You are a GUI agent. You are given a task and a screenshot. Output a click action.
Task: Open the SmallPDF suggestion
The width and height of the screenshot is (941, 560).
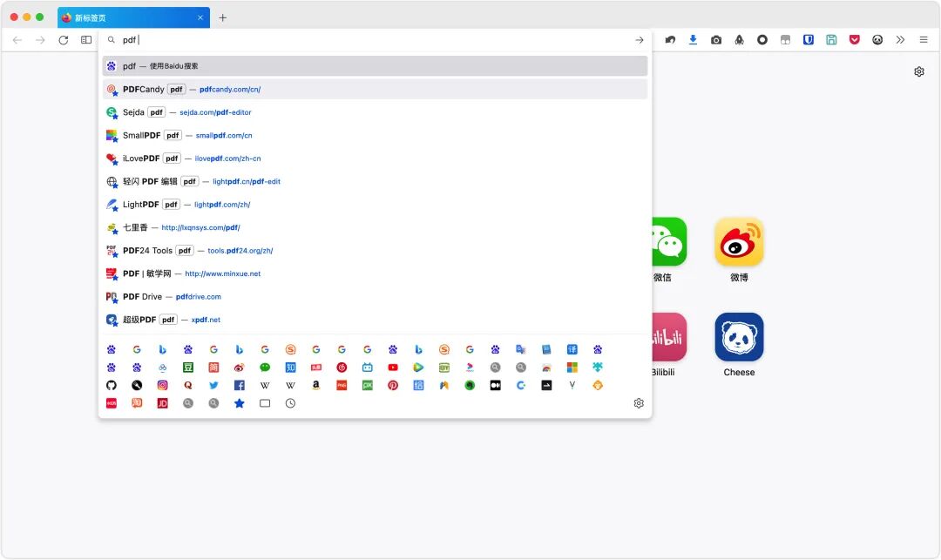(x=375, y=136)
